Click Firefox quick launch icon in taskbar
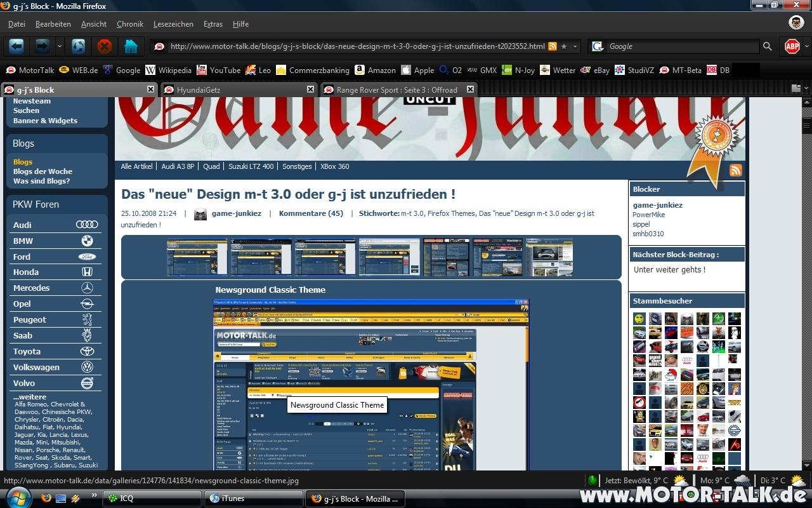This screenshot has width=812, height=508. (x=46, y=498)
